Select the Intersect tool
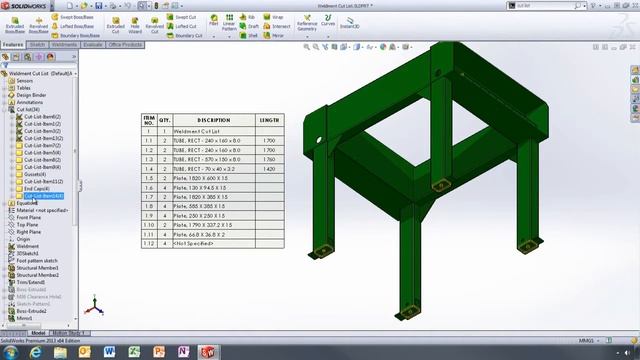This screenshot has height=360, width=640. click(277, 26)
